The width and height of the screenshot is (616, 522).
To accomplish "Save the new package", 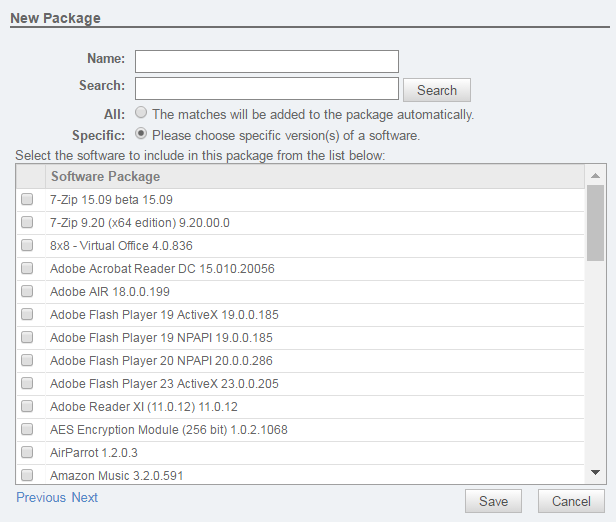I will pyautogui.click(x=493, y=501).
